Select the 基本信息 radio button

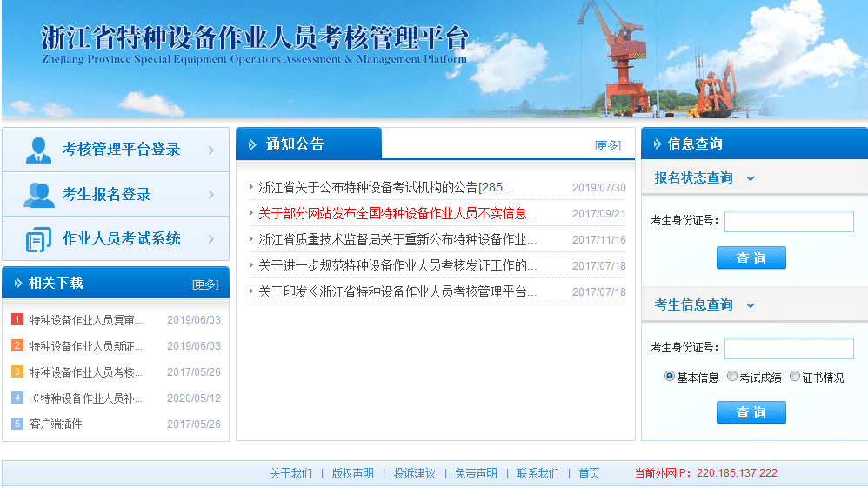click(670, 377)
